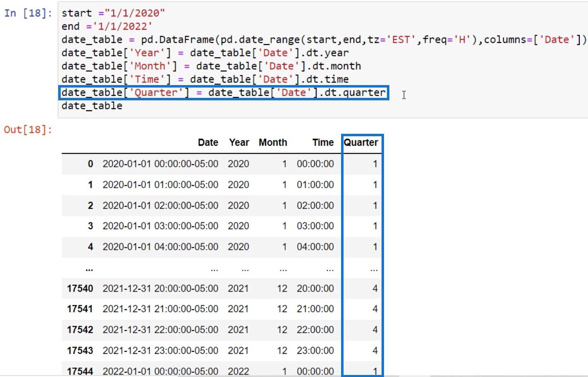Select row index 17544

point(80,371)
